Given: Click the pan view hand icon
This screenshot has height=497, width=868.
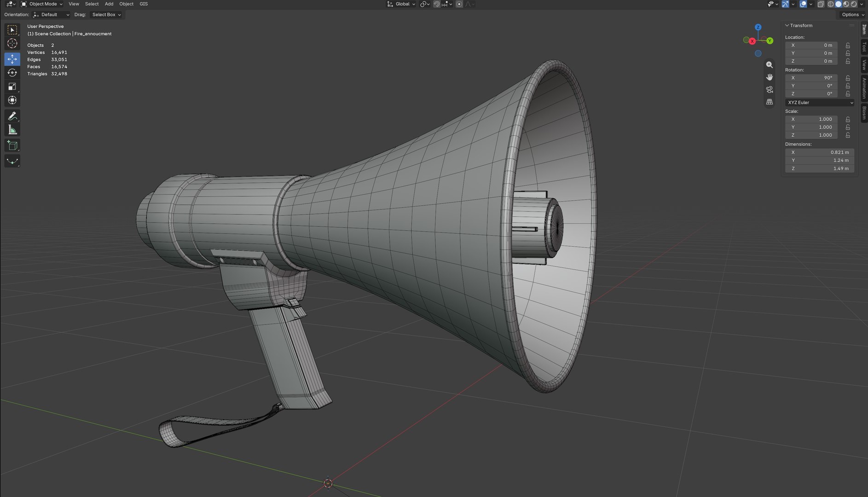Looking at the screenshot, I should (x=769, y=77).
